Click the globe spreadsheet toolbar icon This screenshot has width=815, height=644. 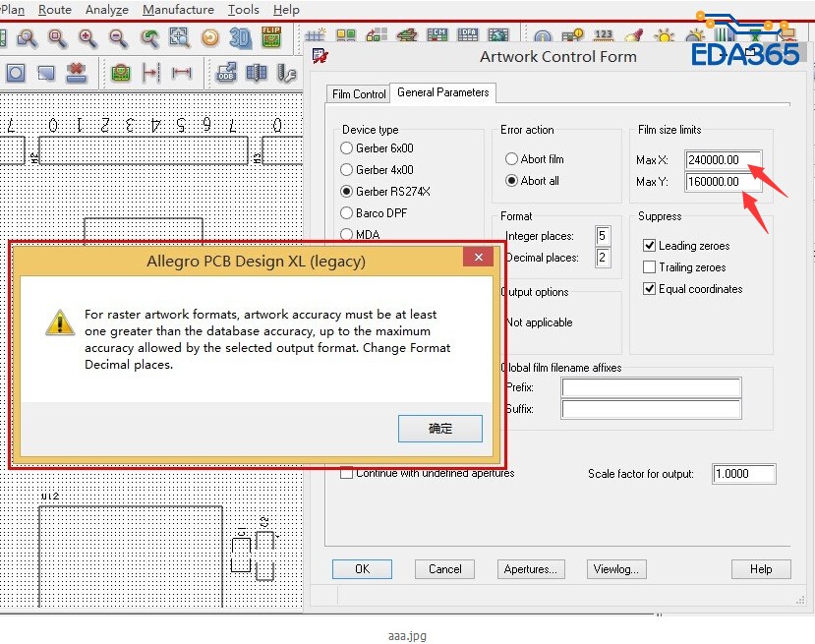click(497, 35)
